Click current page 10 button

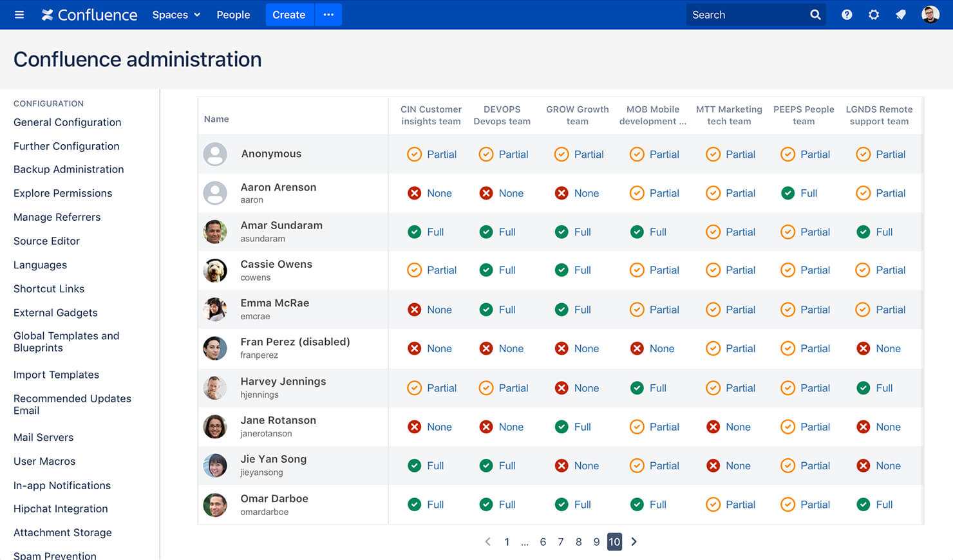[615, 542]
